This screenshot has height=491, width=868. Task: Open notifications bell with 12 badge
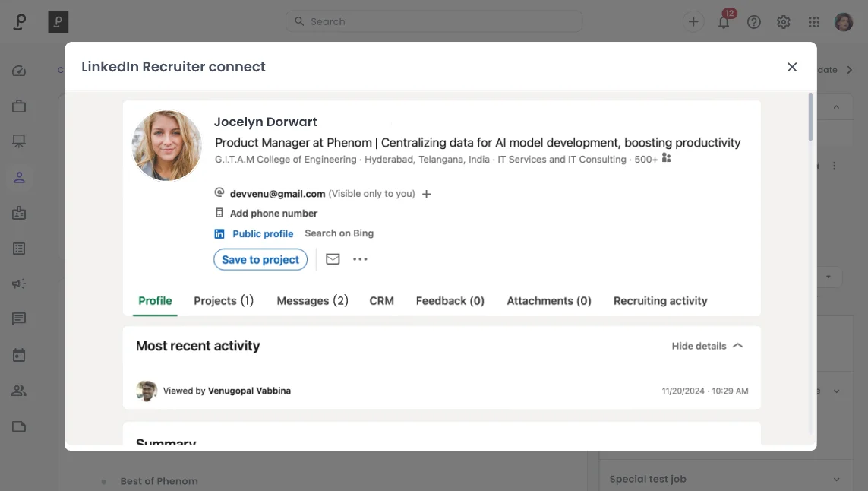pyautogui.click(x=724, y=21)
